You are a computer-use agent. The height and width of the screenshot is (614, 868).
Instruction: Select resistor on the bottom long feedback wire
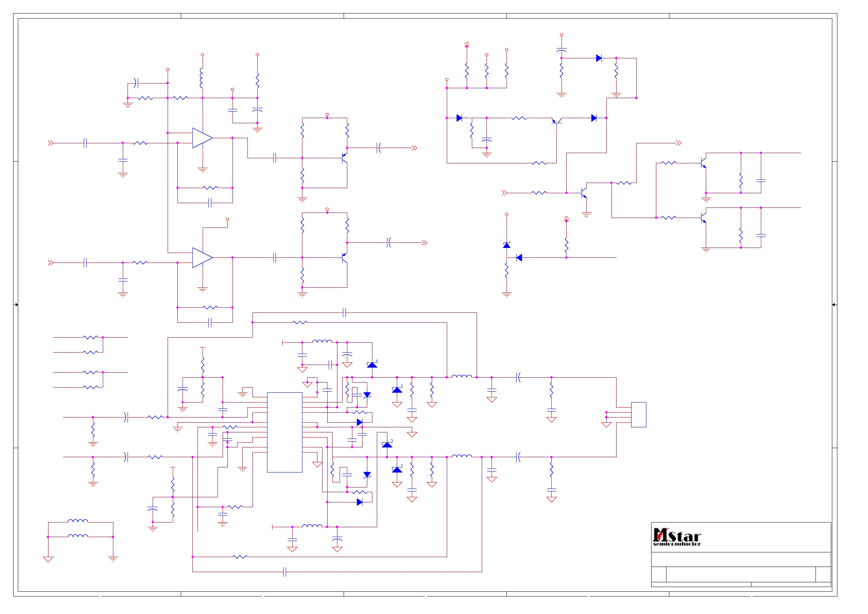pyautogui.click(x=240, y=557)
